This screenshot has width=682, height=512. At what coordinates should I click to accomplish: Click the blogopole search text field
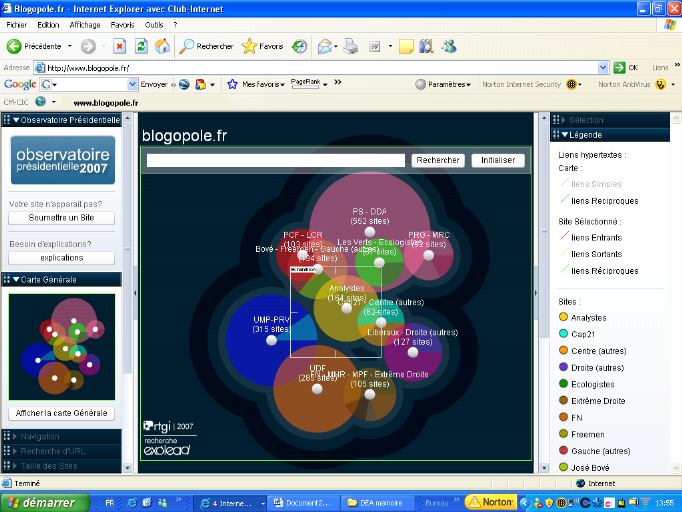coord(276,160)
